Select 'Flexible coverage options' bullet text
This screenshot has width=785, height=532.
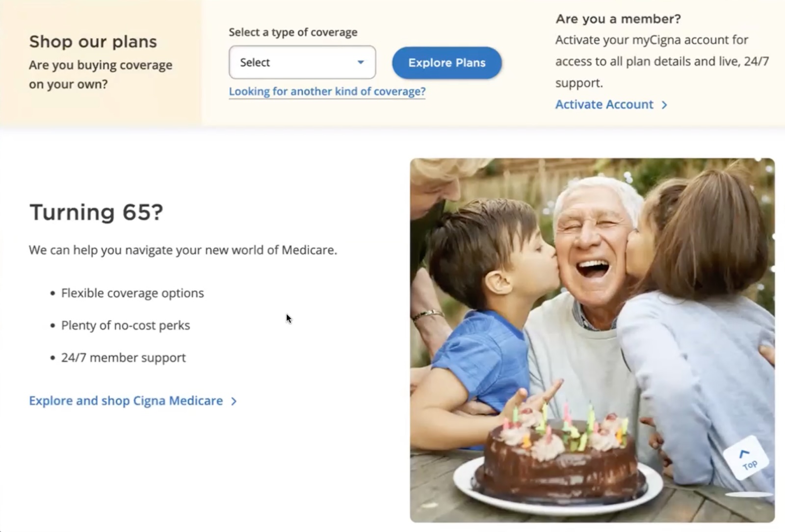point(132,293)
